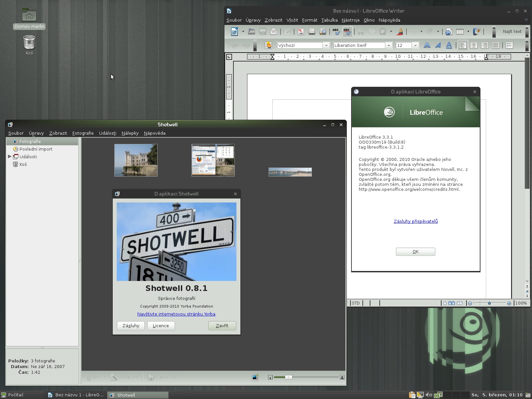Viewport: 532px width, 399px height.
Task: Click the Open document folder icon
Action: pos(251,32)
